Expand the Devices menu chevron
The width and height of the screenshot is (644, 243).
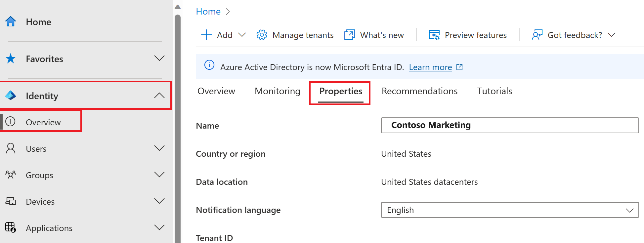159,201
